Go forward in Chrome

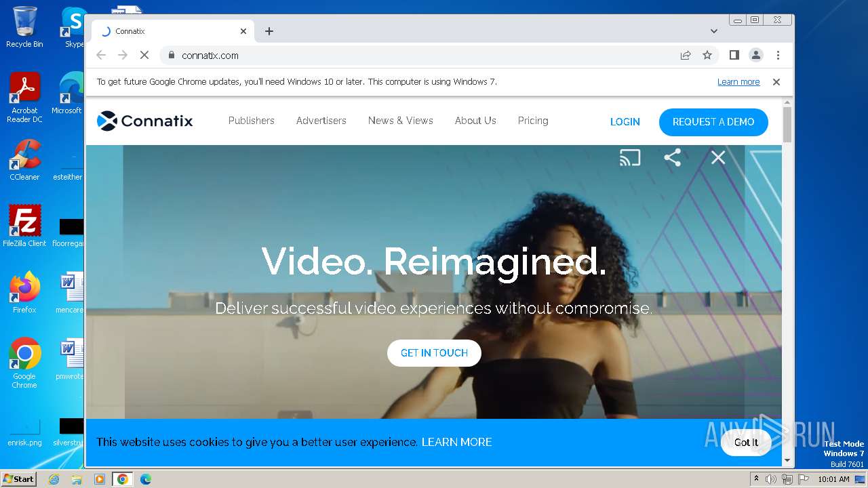pyautogui.click(x=123, y=56)
